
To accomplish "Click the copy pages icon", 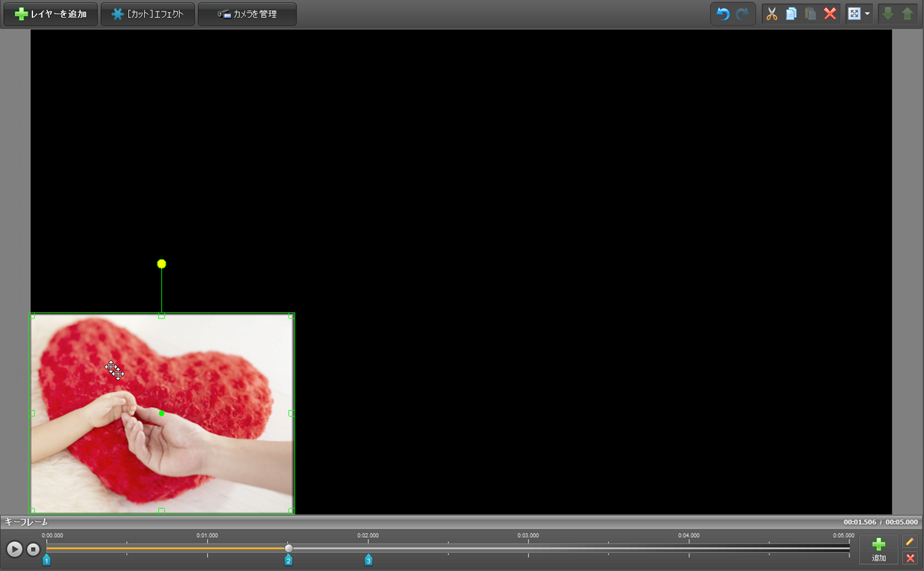I will [x=791, y=14].
